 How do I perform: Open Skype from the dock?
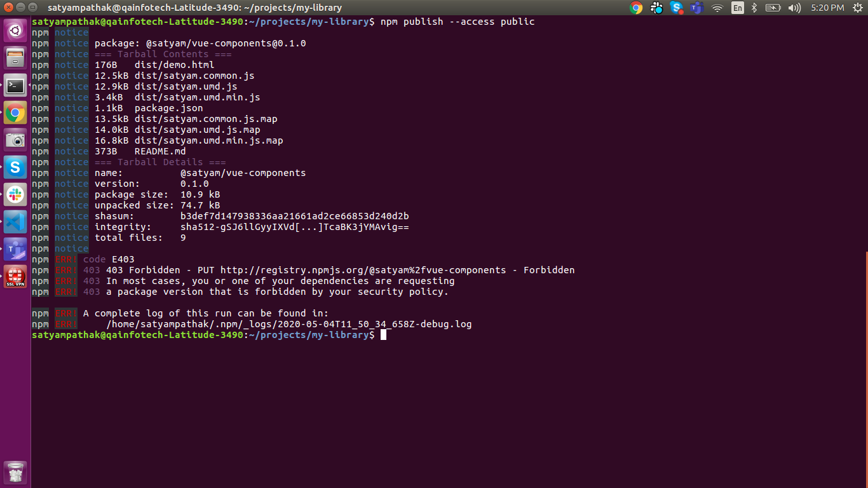click(15, 167)
